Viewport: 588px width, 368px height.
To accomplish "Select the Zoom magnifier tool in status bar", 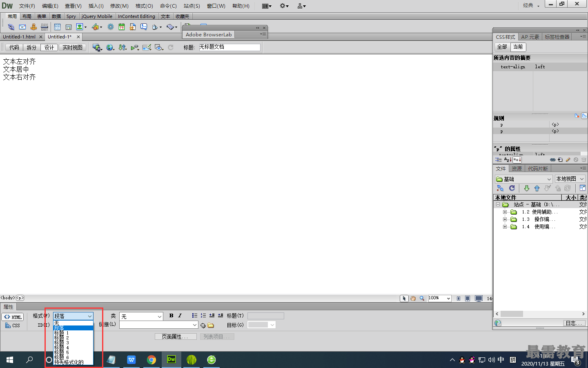I will 422,298.
